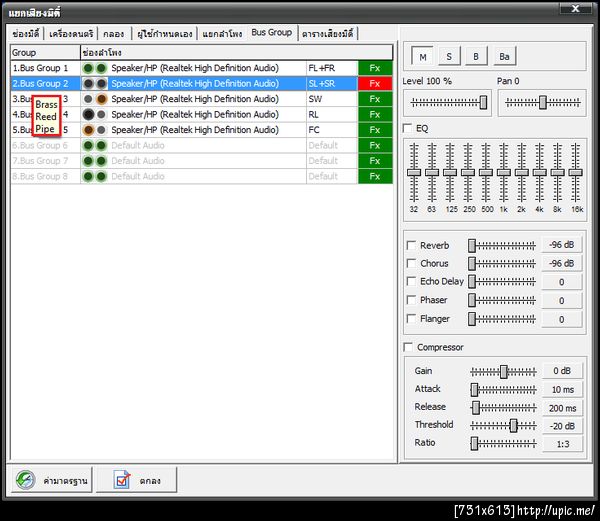Click the Ratio slider handle
The height and width of the screenshot is (521, 600).
point(474,443)
